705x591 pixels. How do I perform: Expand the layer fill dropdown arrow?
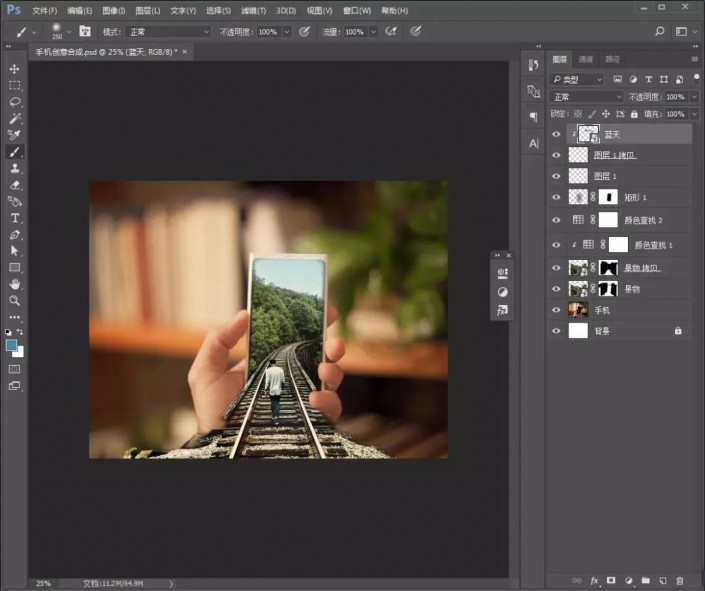(x=694, y=114)
